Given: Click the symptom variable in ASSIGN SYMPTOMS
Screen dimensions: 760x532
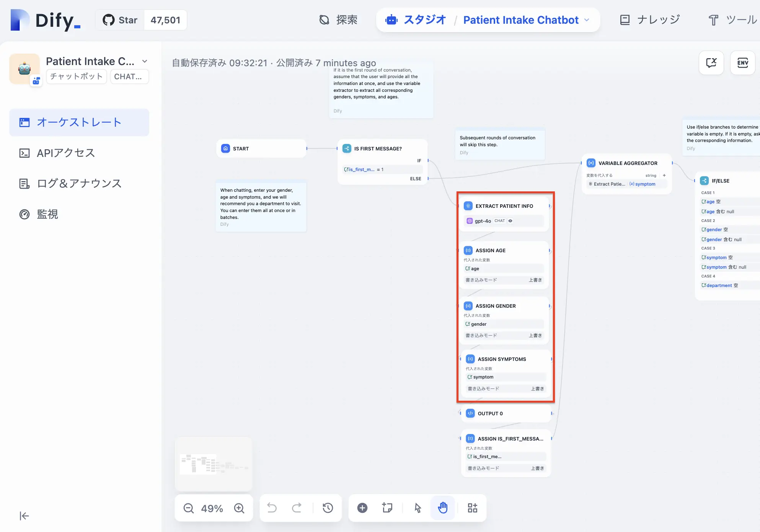Looking at the screenshot, I should [x=506, y=377].
